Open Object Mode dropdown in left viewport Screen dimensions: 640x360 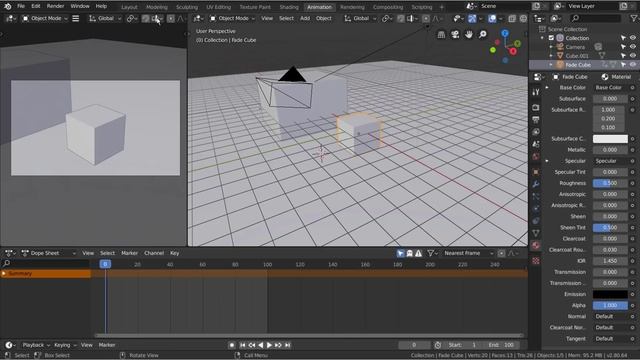click(x=45, y=19)
